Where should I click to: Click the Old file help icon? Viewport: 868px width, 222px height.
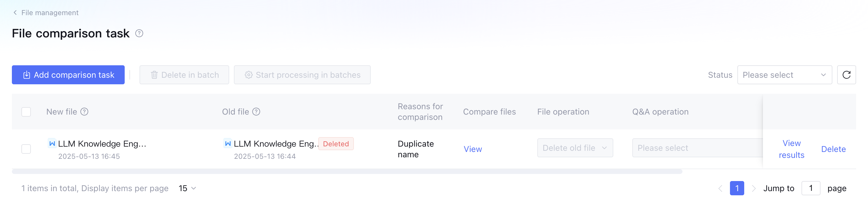click(x=256, y=112)
